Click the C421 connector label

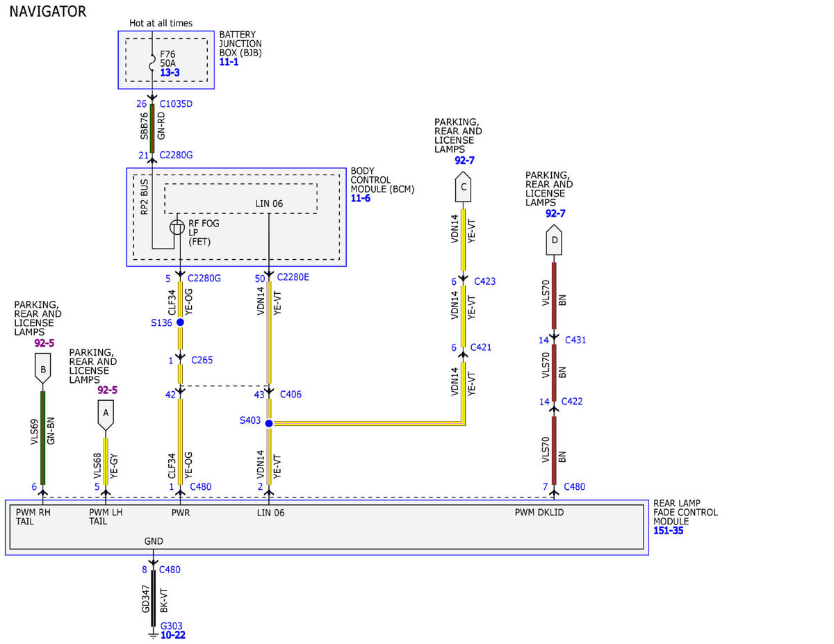tap(481, 347)
